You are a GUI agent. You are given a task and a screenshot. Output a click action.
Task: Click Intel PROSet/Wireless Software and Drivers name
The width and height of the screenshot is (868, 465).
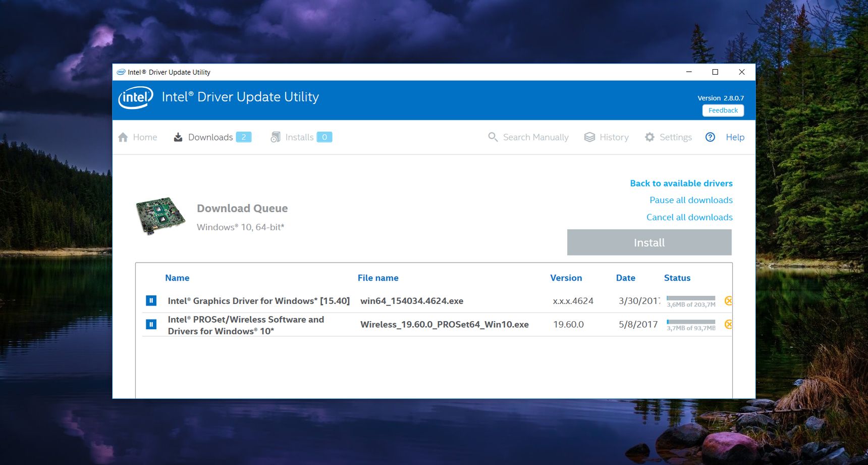tap(246, 325)
